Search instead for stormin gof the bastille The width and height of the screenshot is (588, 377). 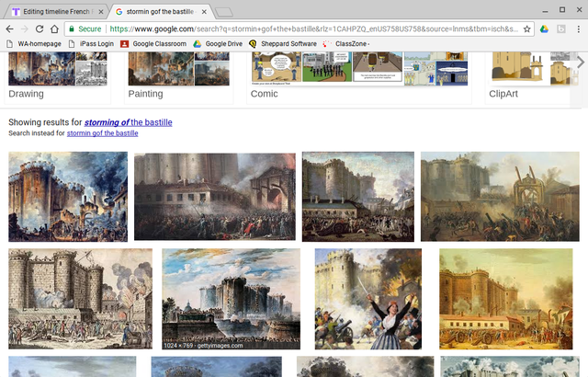point(102,133)
